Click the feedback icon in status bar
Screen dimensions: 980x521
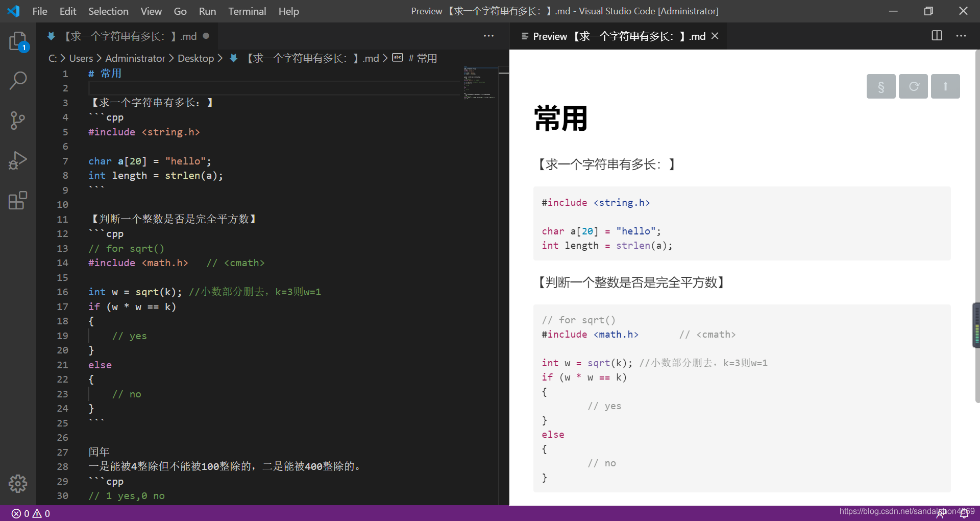(940, 513)
